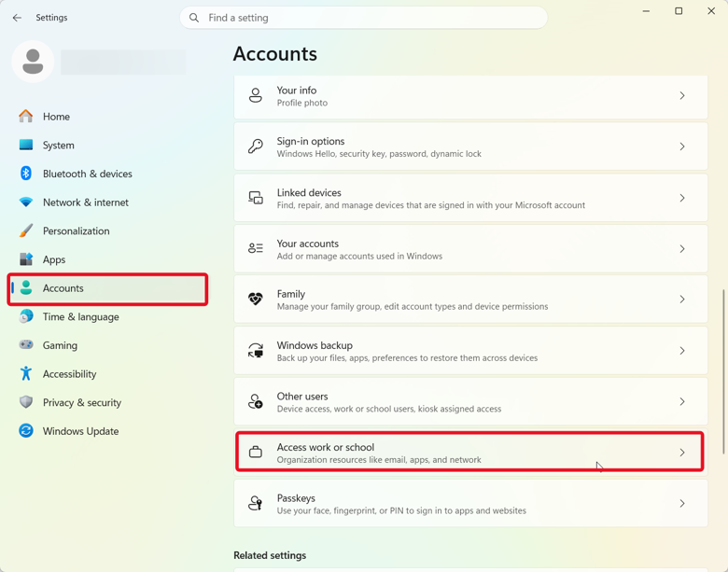
Task: Open Passkeys chevron arrow
Action: 682,503
